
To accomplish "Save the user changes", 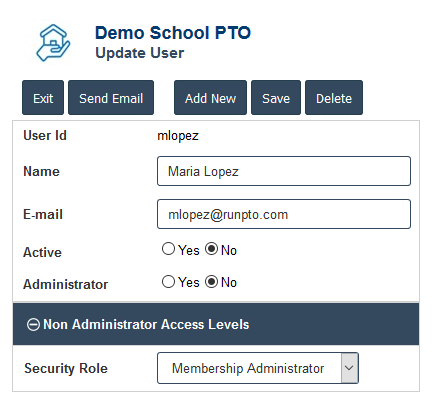I will click(x=276, y=98).
